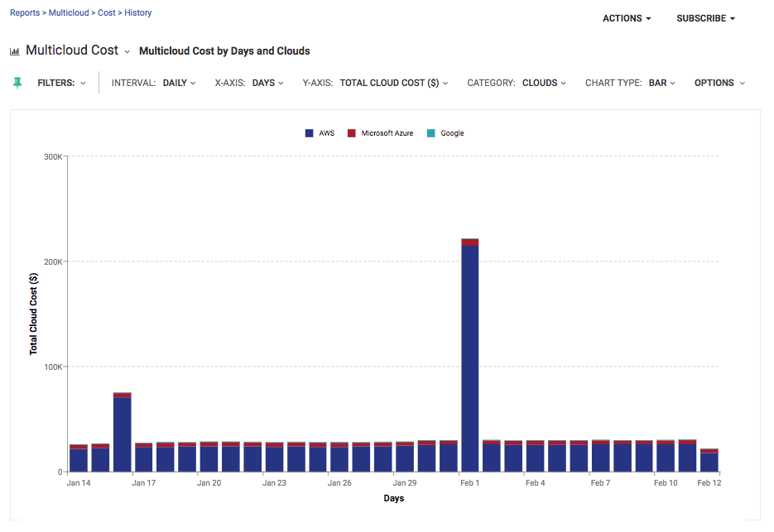Select the AWS legend marker above the chart

pyautogui.click(x=307, y=132)
